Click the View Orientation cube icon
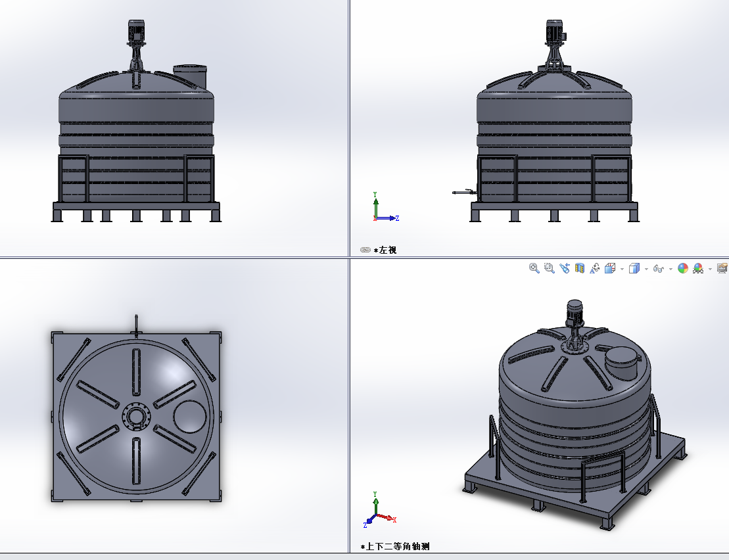Viewport: 729px width, 560px height. click(609, 268)
